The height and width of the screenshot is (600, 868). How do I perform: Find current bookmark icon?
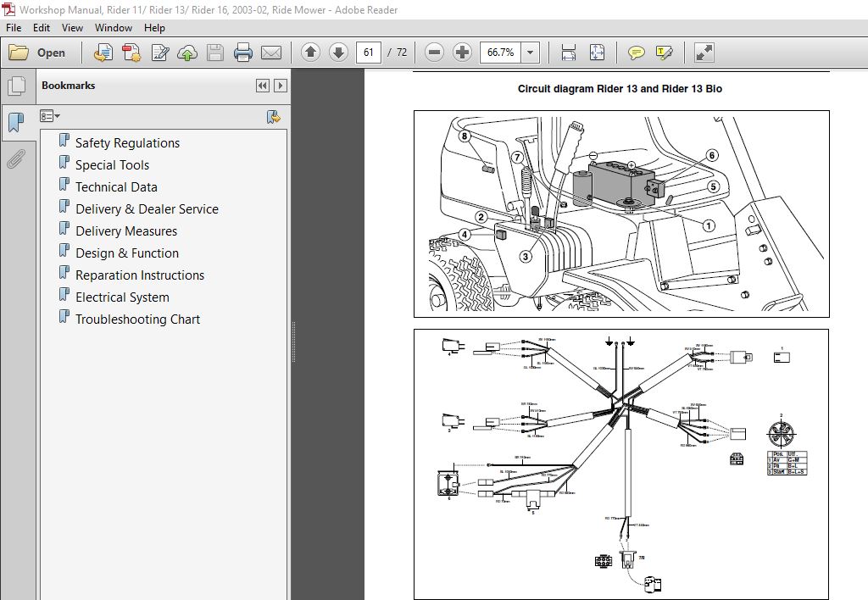click(274, 117)
